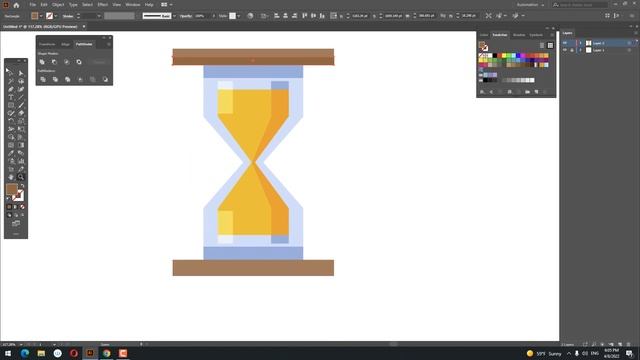The height and width of the screenshot is (360, 640).
Task: Select the Magic Wand tool
Action: (x=11, y=81)
